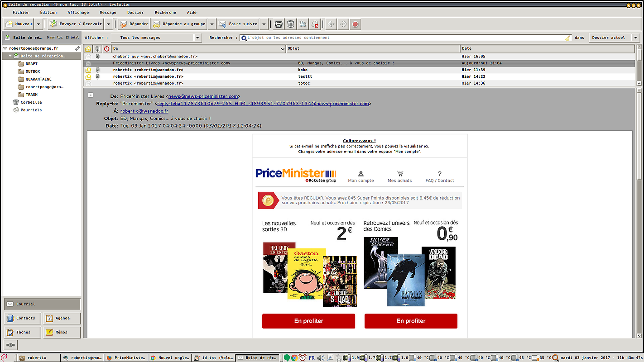Select the message with subject testtt

(360, 76)
